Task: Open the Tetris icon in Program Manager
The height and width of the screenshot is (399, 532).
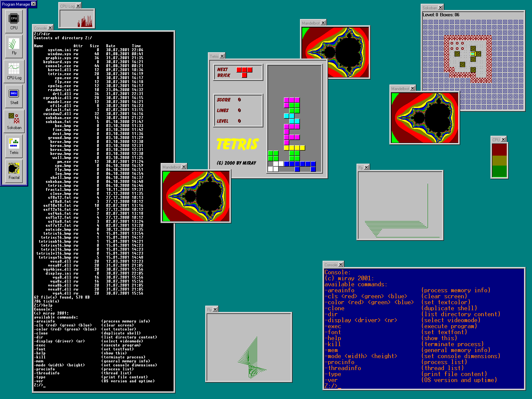Action: pyautogui.click(x=14, y=146)
